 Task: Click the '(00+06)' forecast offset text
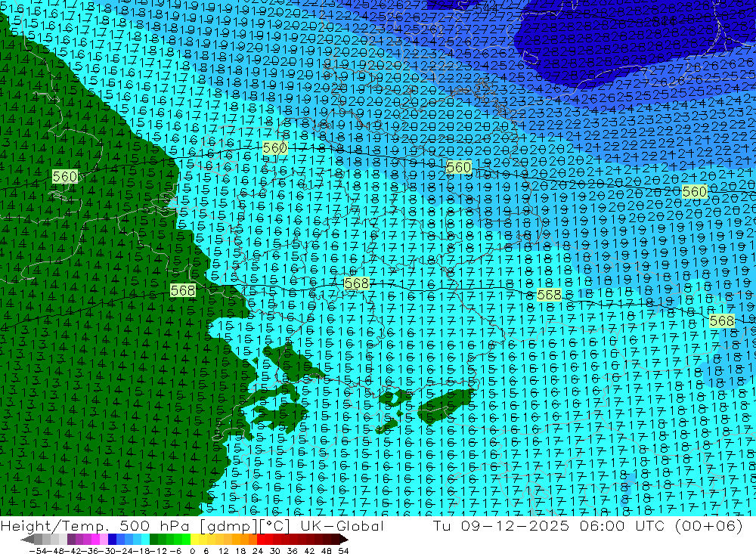(x=708, y=525)
